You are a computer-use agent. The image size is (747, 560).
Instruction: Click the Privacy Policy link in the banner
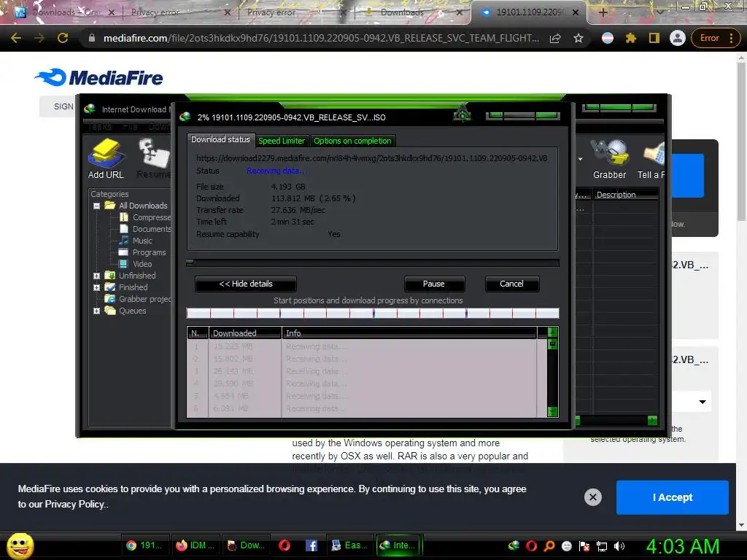click(x=74, y=505)
